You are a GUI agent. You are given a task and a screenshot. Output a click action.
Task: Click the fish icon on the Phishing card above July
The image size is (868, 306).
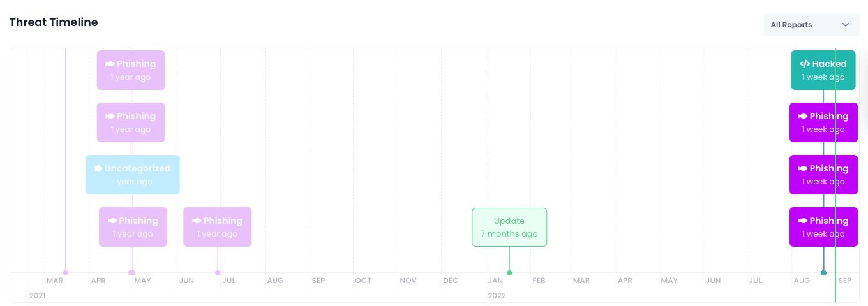point(197,221)
